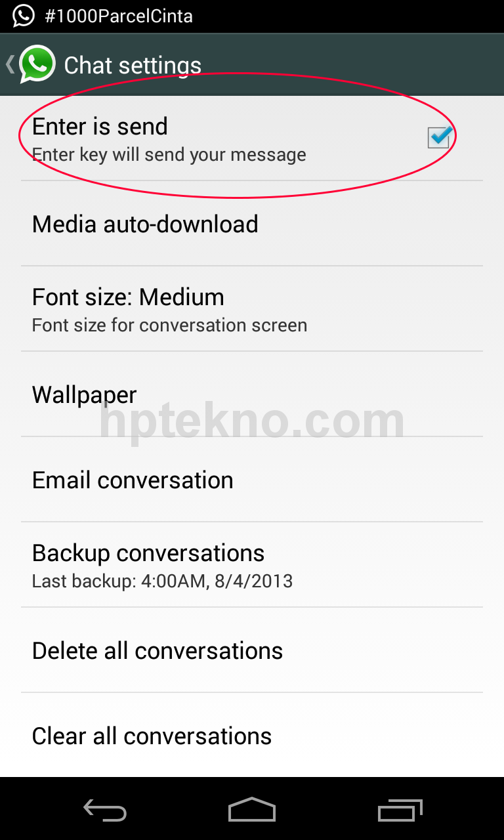Tap the Android home navigation button
This screenshot has height=840, width=504.
pos(252,810)
